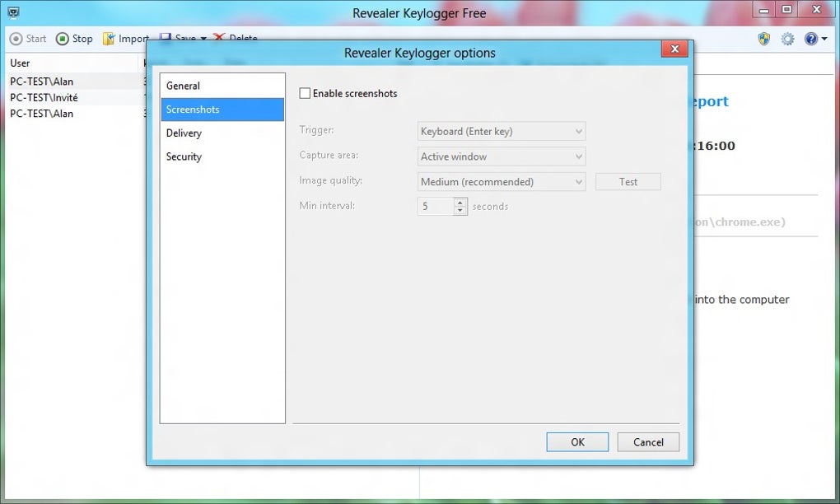Close the Revealer Keylogger options dialog
The height and width of the screenshot is (504, 840).
pos(674,49)
